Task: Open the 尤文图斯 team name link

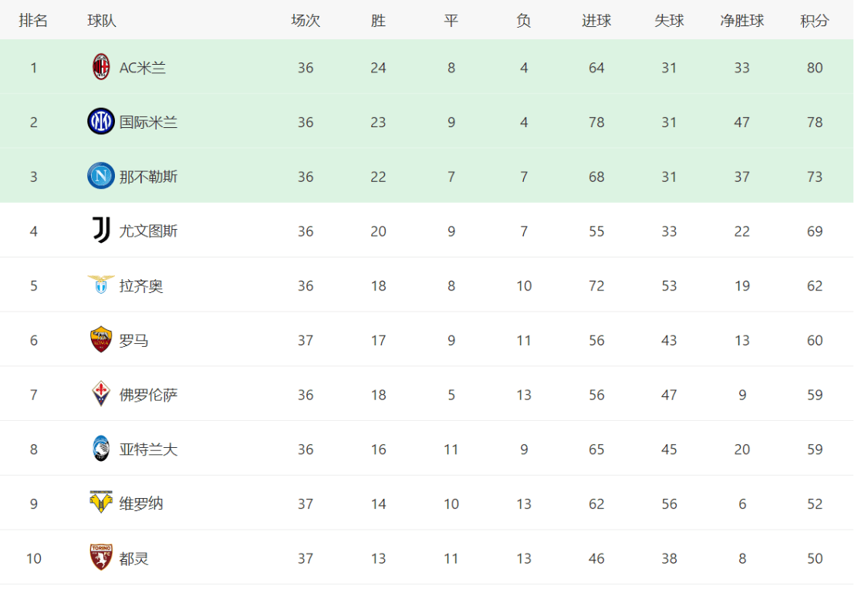Action: click(148, 231)
